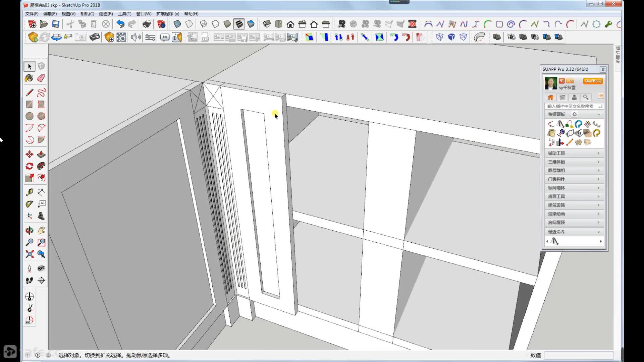Activate the Orbit tool
Image resolution: width=644 pixels, height=362 pixels.
[30, 230]
